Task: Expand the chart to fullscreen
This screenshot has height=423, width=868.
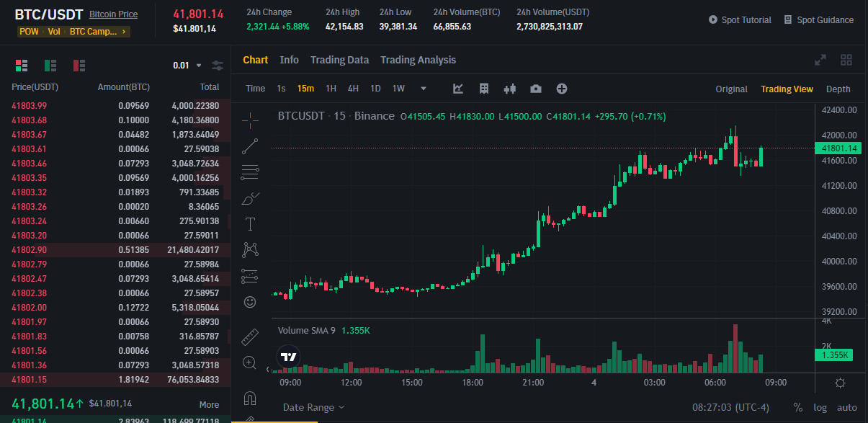Action: tap(820, 60)
